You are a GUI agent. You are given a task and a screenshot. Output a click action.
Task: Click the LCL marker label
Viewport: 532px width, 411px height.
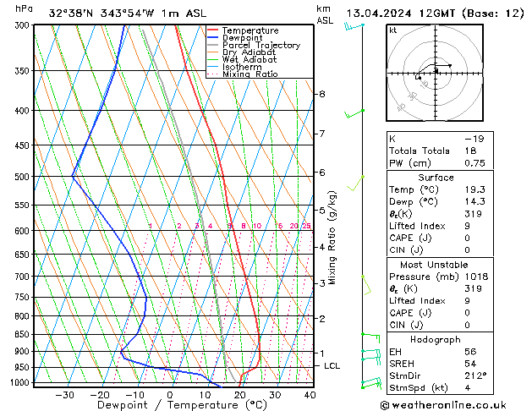[332, 366]
